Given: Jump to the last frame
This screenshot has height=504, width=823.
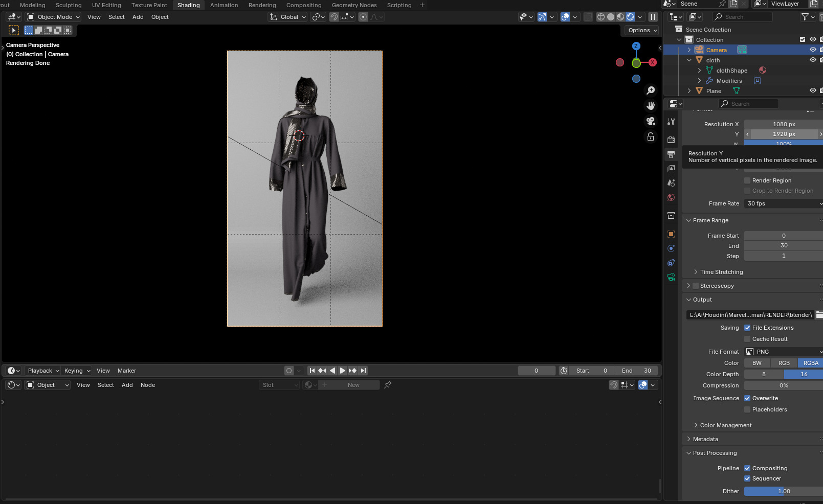Looking at the screenshot, I should tap(363, 371).
